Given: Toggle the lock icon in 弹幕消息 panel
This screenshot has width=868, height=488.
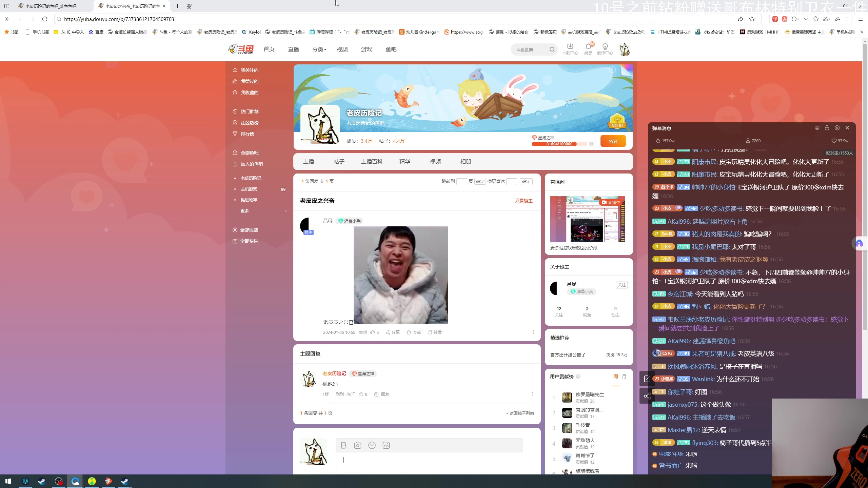Looking at the screenshot, I should tap(827, 128).
